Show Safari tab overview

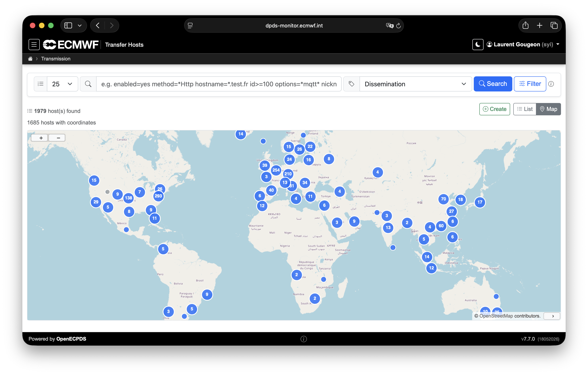pyautogui.click(x=554, y=25)
